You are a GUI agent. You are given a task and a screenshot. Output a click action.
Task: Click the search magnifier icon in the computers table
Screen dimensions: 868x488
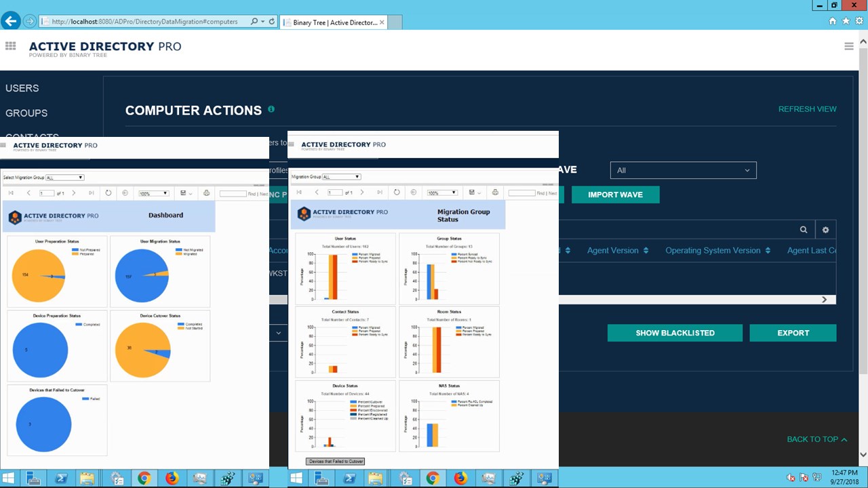[804, 230]
